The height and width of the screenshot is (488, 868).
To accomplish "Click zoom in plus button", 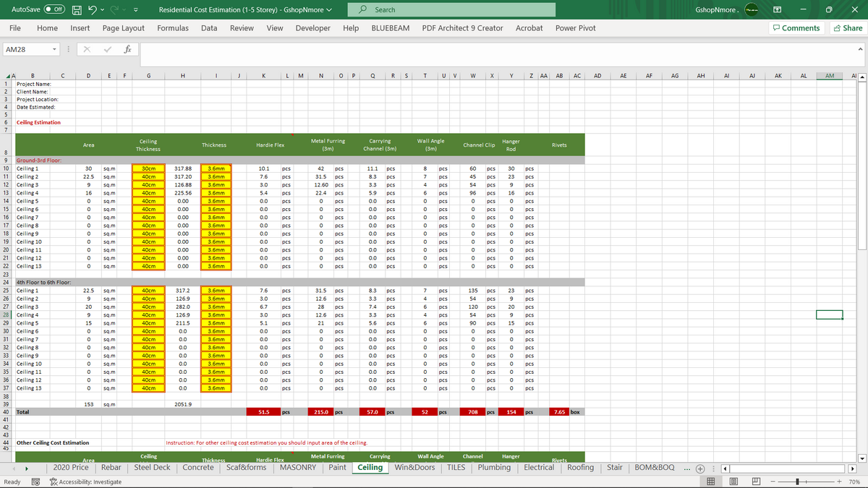I will 839,481.
